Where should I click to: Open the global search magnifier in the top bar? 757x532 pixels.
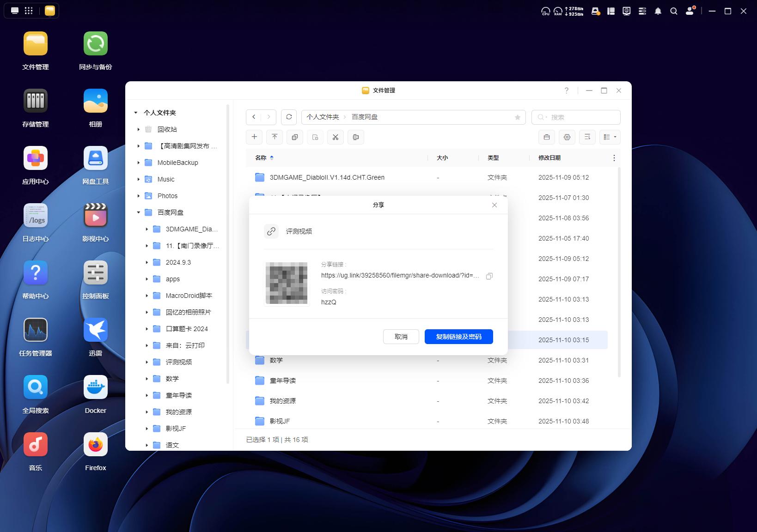point(674,11)
